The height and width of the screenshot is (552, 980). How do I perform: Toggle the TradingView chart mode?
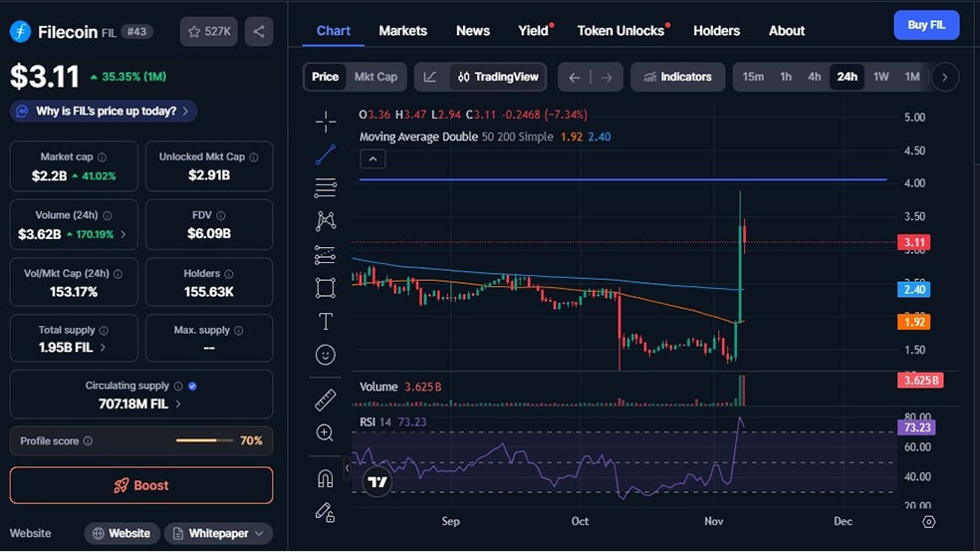(x=498, y=77)
